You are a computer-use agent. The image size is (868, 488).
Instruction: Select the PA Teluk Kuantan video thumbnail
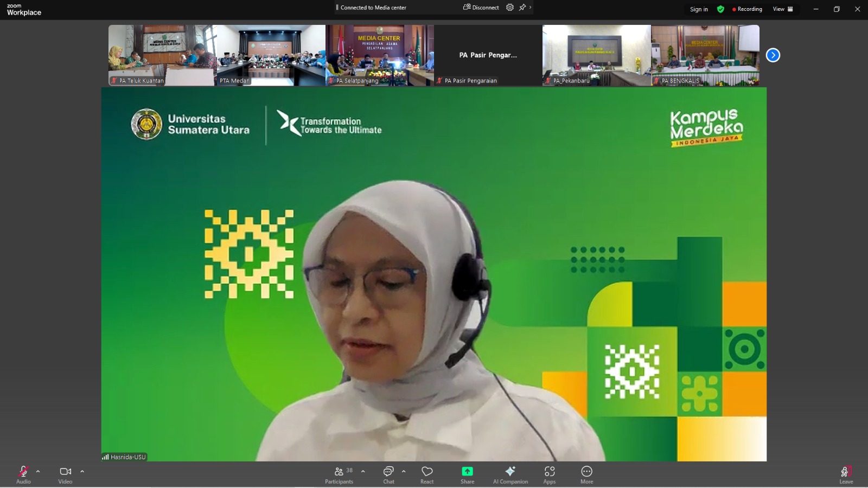point(162,55)
